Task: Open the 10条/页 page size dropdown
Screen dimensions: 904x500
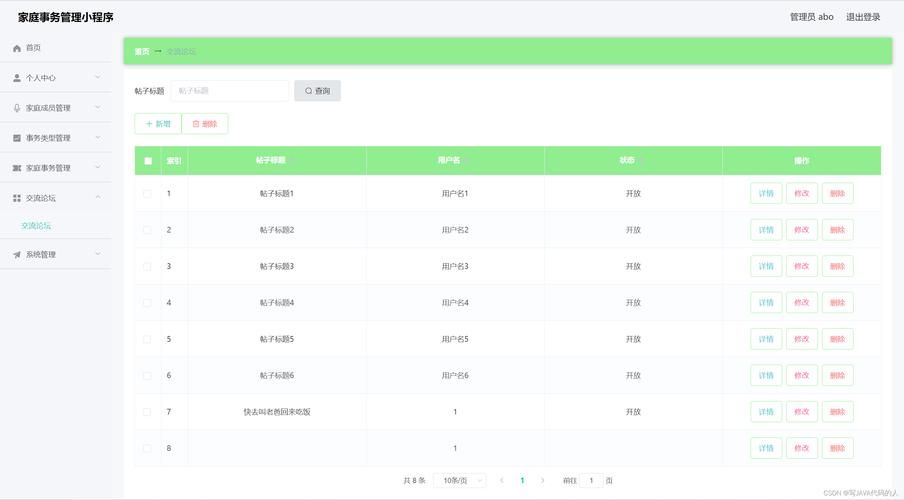Action: tap(460, 480)
